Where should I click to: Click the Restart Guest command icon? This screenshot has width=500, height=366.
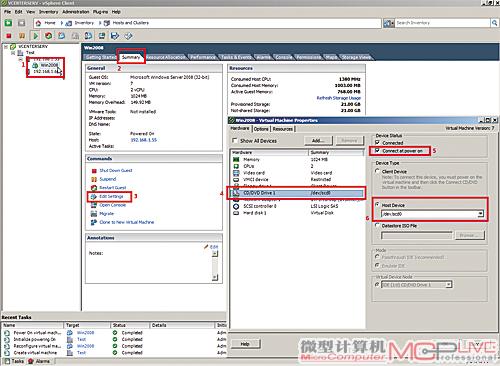[94, 188]
